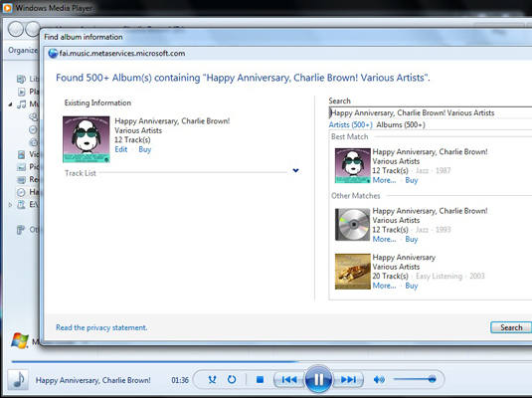Select the Happy Anniversary 2003 album thumbnail

pyautogui.click(x=353, y=272)
